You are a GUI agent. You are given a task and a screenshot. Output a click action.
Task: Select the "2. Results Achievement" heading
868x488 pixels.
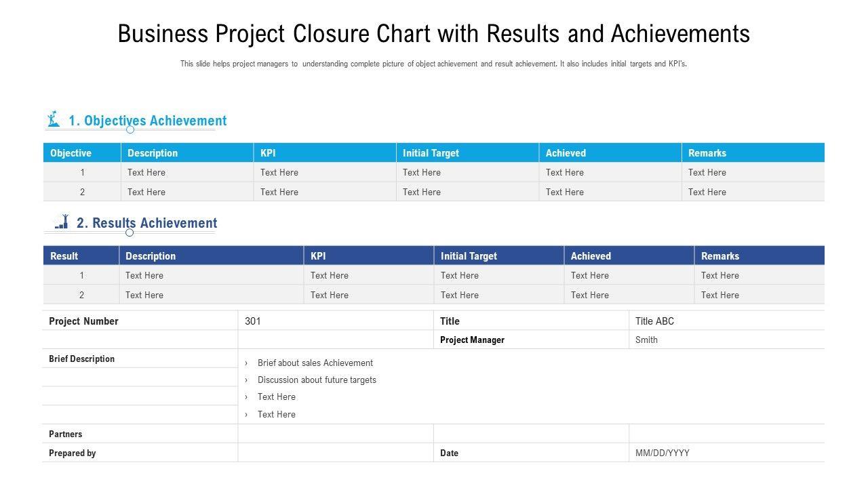(146, 223)
